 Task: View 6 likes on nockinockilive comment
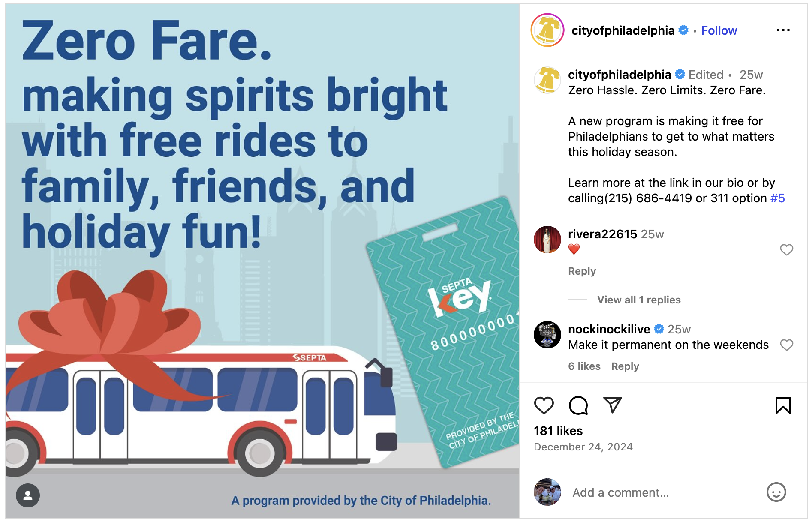[584, 366]
